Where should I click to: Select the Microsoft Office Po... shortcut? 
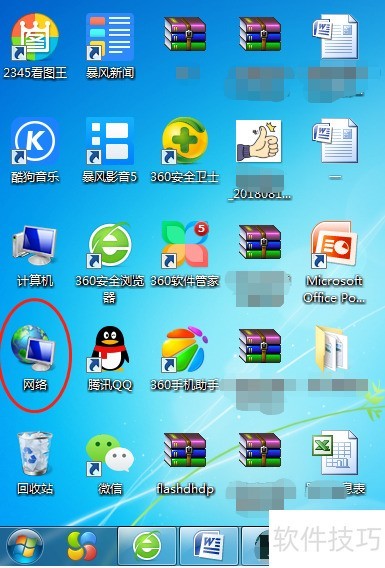(334, 263)
